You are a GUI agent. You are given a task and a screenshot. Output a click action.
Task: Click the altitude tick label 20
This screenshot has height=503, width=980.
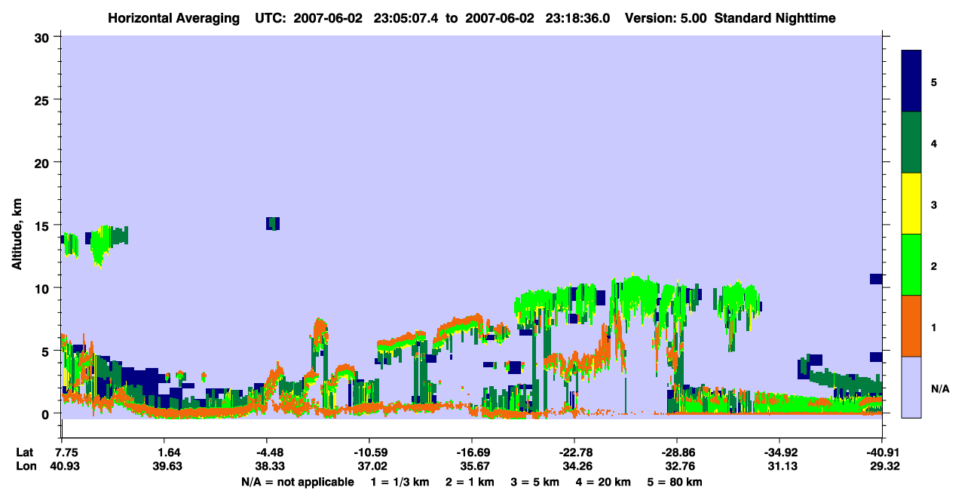coord(44,162)
